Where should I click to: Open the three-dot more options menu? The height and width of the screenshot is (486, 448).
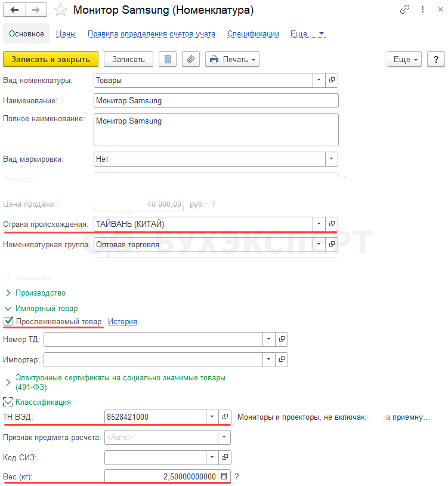point(422,10)
